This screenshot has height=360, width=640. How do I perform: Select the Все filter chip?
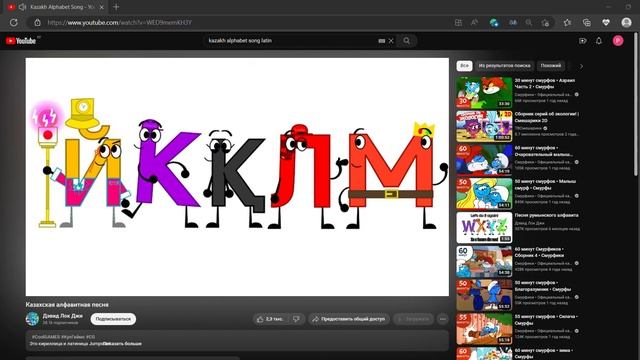[x=464, y=66]
